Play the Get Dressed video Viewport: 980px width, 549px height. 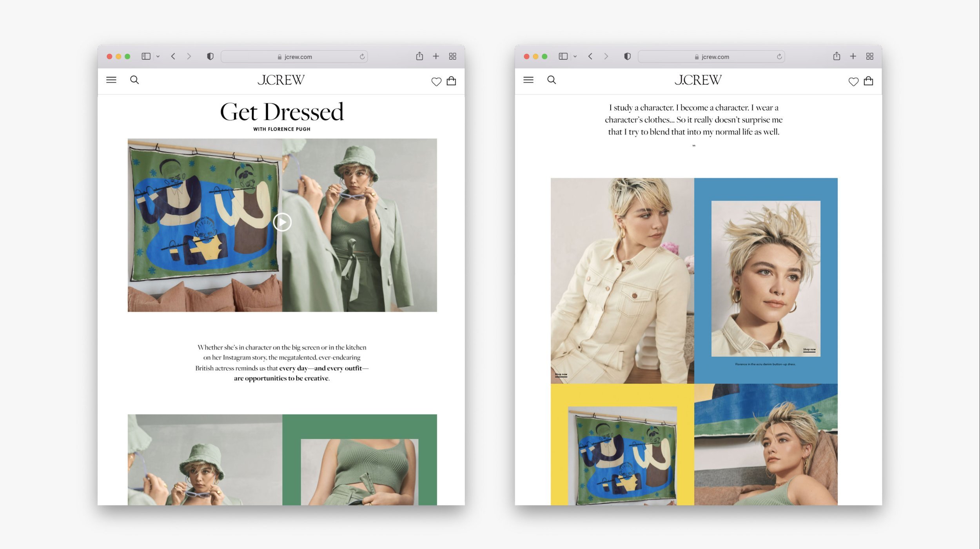coord(282,222)
